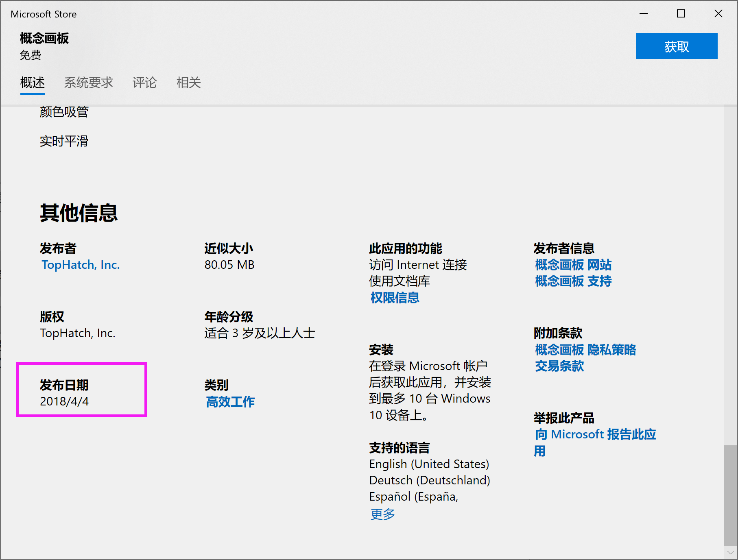Click the 访问 Internet 连接 capability text
The height and width of the screenshot is (560, 738).
point(418,265)
